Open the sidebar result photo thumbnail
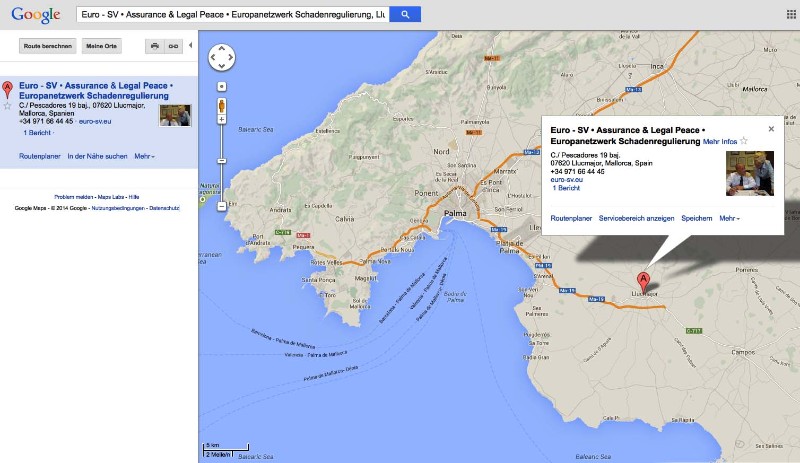Image resolution: width=800 pixels, height=463 pixels. point(175,115)
